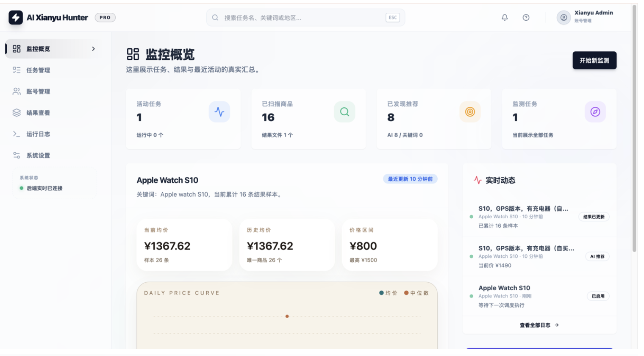
Task: Toggle the 中位数 legend entry
Action: (416, 293)
